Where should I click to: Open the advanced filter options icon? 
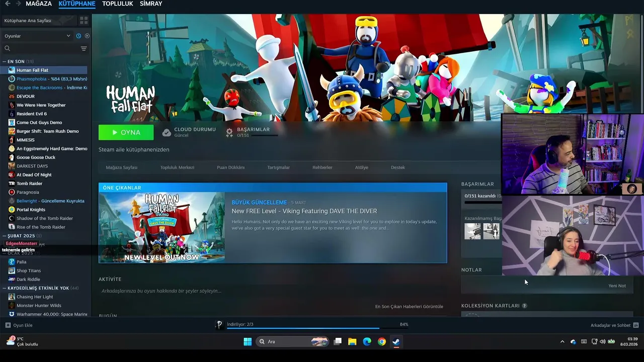pyautogui.click(x=84, y=48)
